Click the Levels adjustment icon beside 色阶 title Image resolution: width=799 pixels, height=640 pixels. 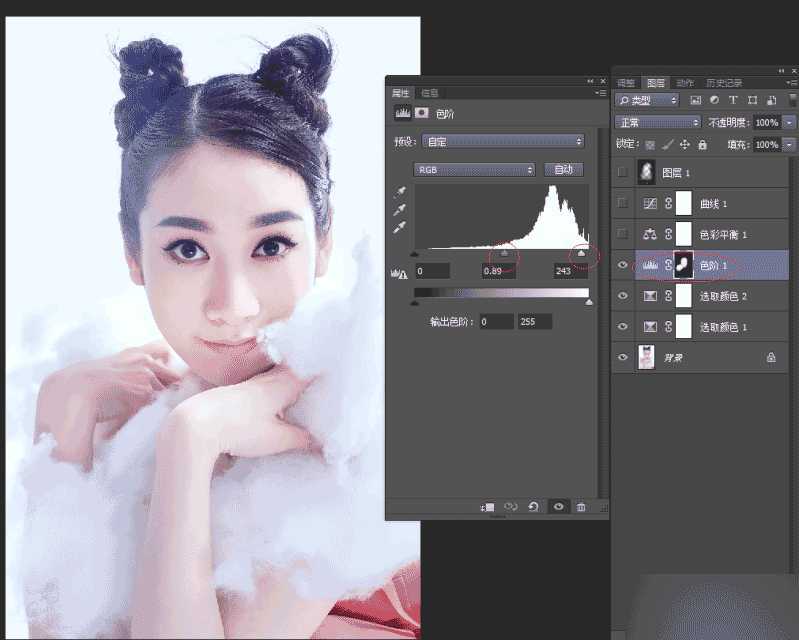(403, 113)
